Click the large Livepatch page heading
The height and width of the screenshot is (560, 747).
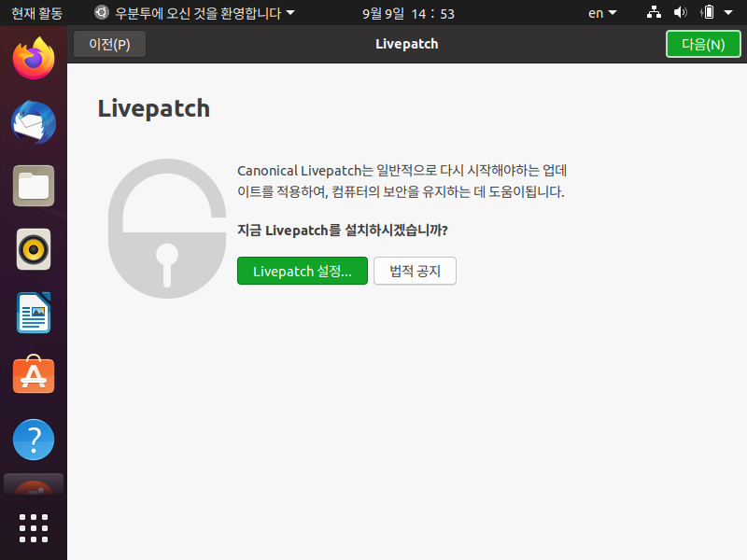[153, 109]
